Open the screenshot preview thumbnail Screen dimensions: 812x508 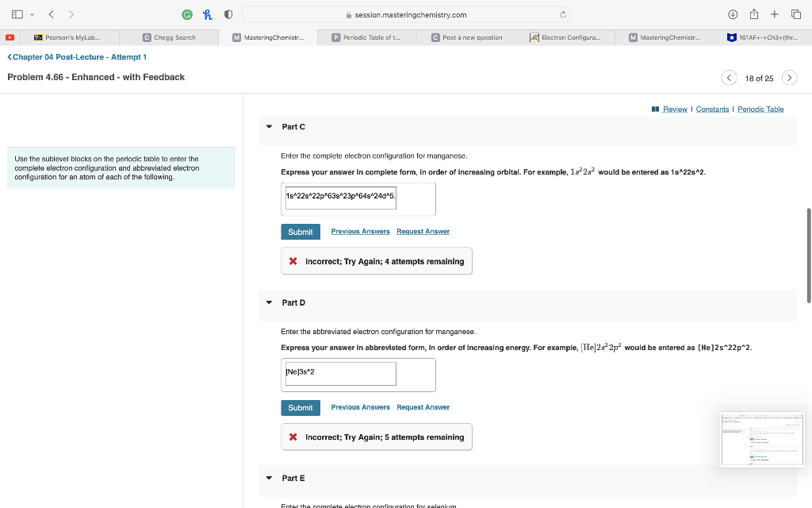(x=761, y=440)
